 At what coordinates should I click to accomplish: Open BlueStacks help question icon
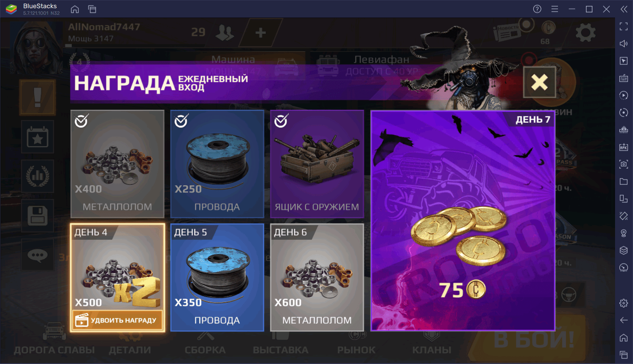coord(537,9)
